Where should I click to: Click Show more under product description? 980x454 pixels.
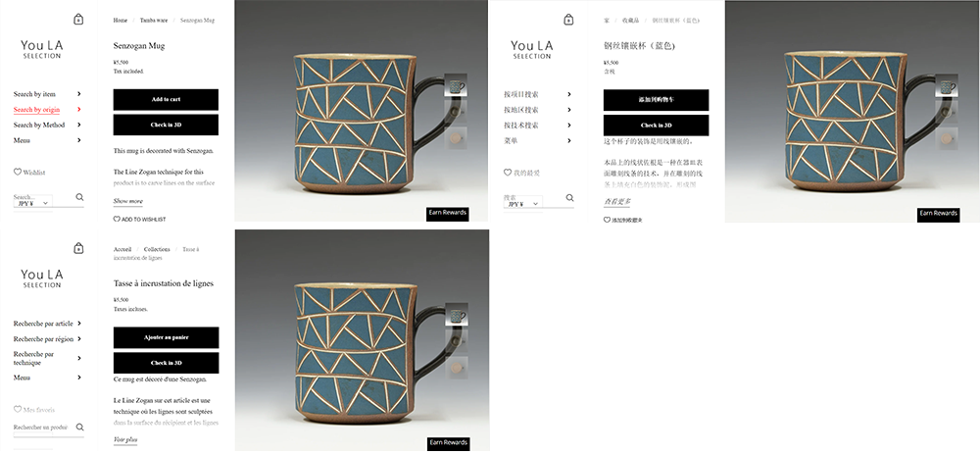click(x=127, y=201)
